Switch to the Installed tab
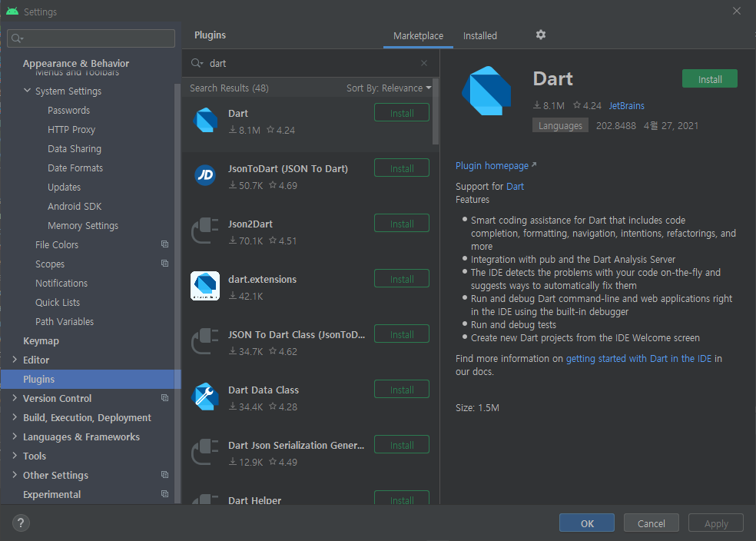 [479, 35]
